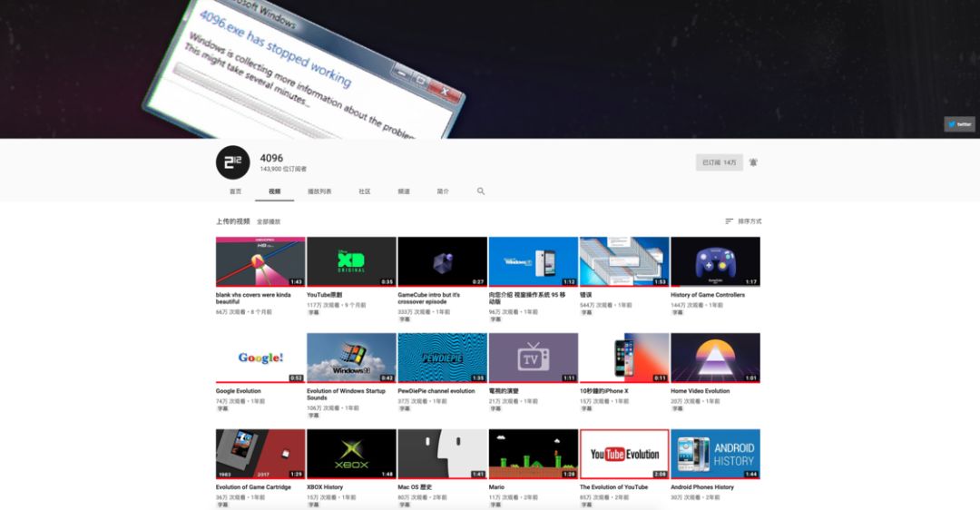
Task: Click title '向您介绍 视窗操作系统 95 移动版'
Action: tap(527, 299)
